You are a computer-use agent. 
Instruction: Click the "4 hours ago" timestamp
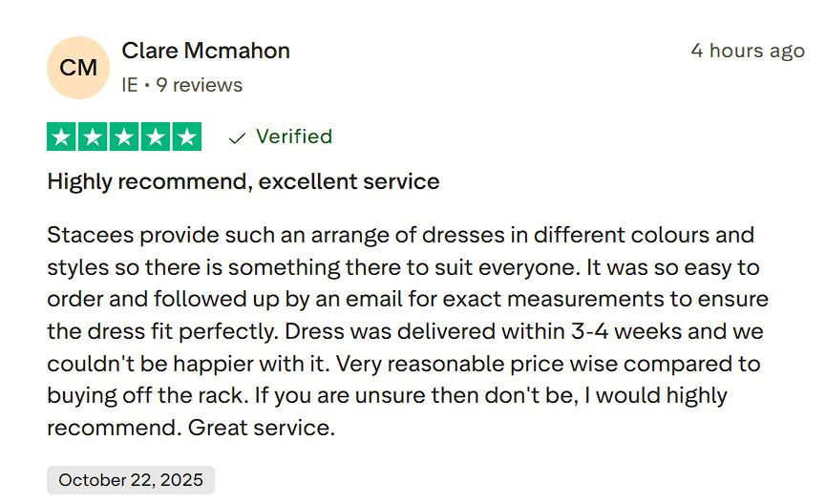tap(747, 51)
